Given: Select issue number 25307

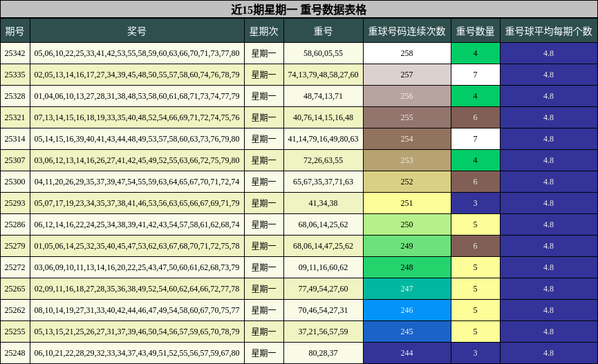Looking at the screenshot, I should pyautogui.click(x=15, y=160).
